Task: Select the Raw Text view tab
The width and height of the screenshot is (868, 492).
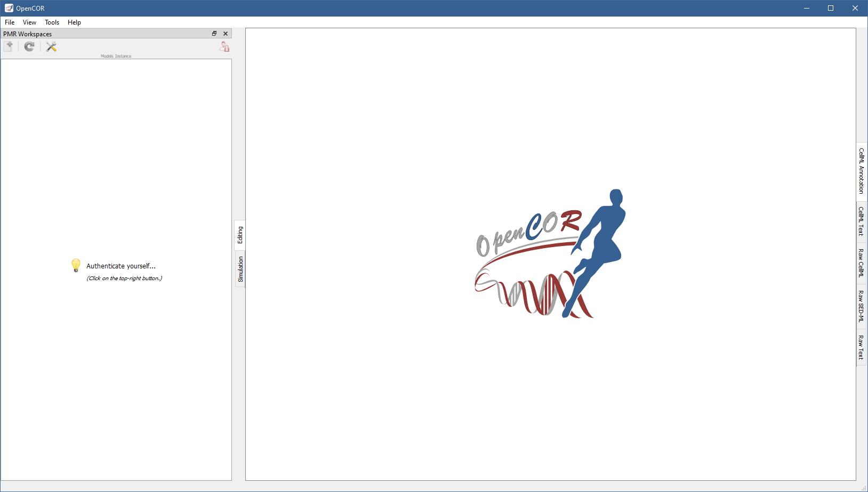Action: [861, 347]
